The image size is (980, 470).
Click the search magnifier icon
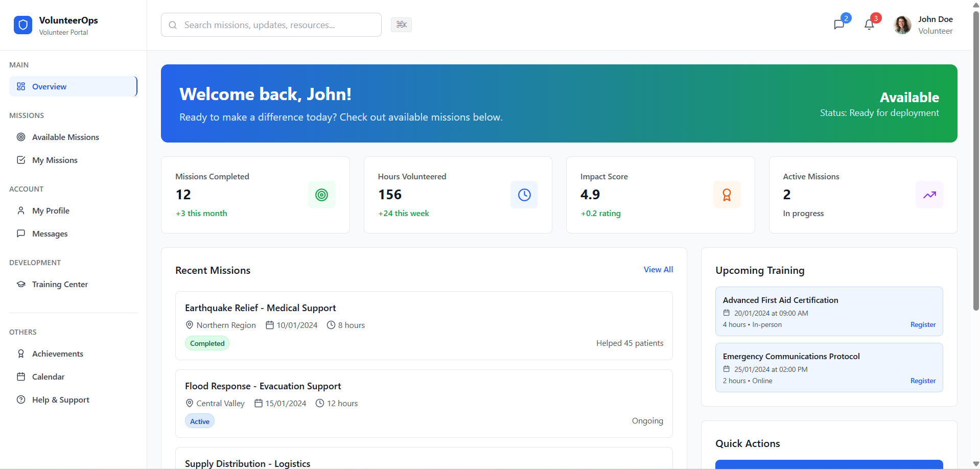click(x=173, y=25)
